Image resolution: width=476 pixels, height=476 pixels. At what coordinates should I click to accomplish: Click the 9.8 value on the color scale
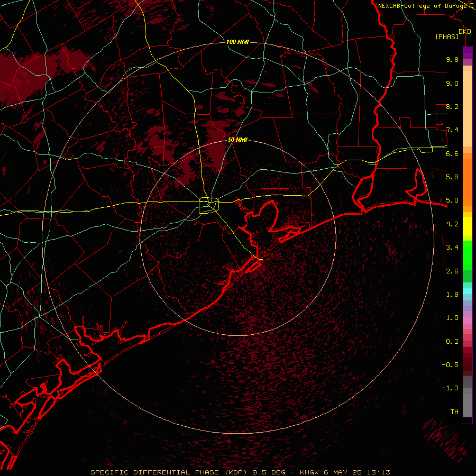[452, 59]
